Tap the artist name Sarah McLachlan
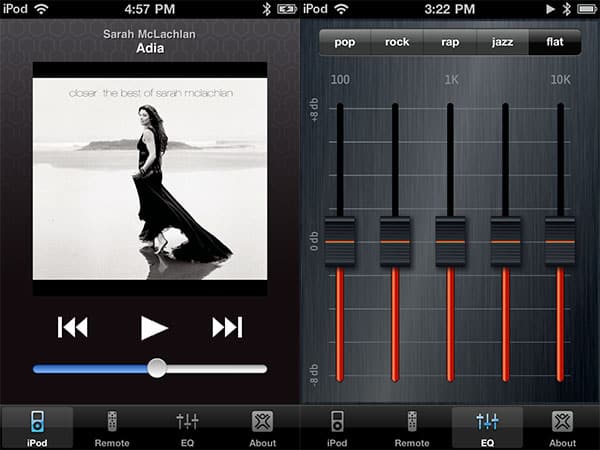This screenshot has height=450, width=600. pos(149,34)
